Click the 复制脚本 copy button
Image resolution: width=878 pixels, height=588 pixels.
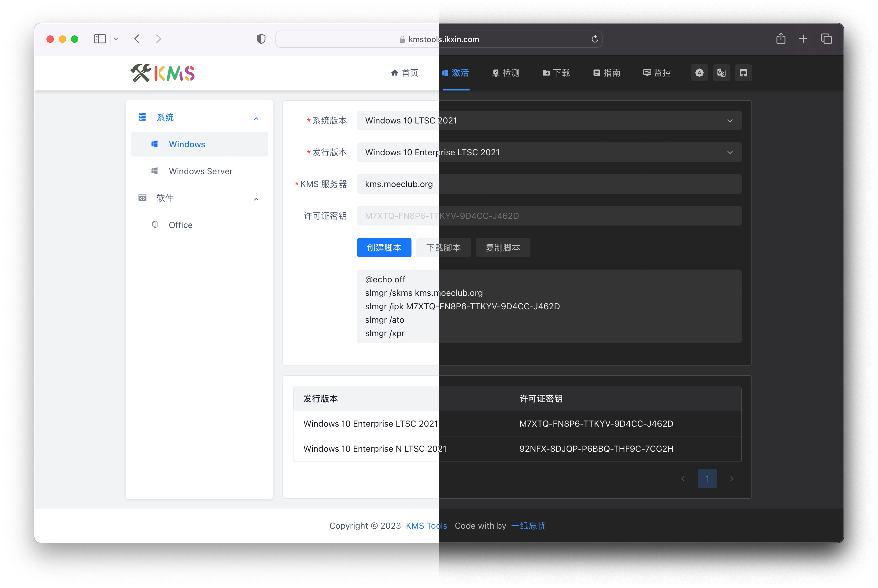point(503,248)
